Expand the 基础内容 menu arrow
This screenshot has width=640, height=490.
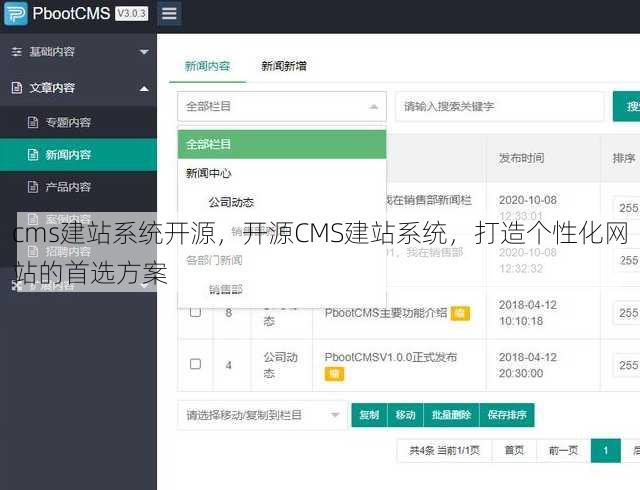tap(144, 52)
